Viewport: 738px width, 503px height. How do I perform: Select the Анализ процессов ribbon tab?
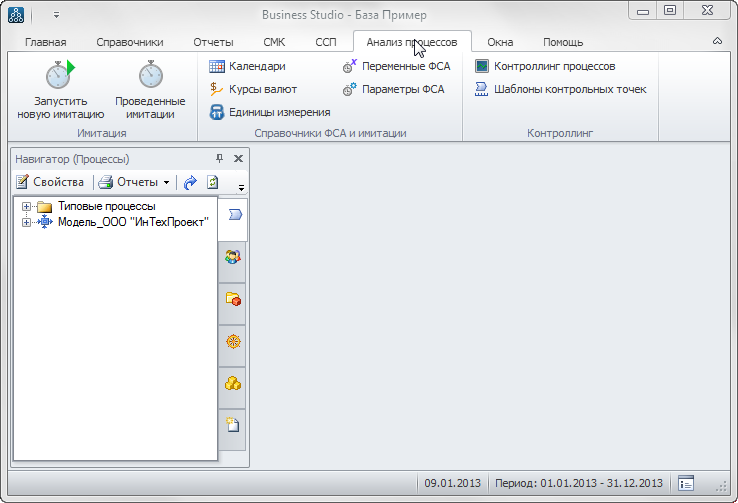coord(412,42)
